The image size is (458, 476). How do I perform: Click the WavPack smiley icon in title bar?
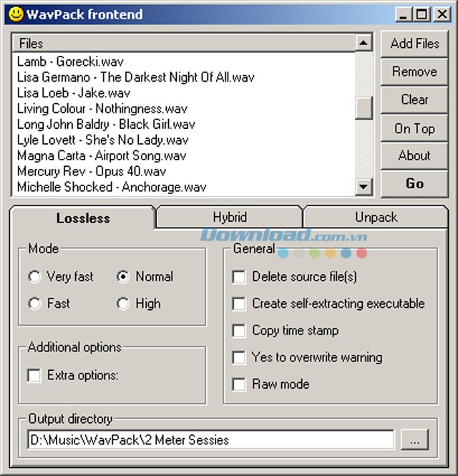(14, 14)
